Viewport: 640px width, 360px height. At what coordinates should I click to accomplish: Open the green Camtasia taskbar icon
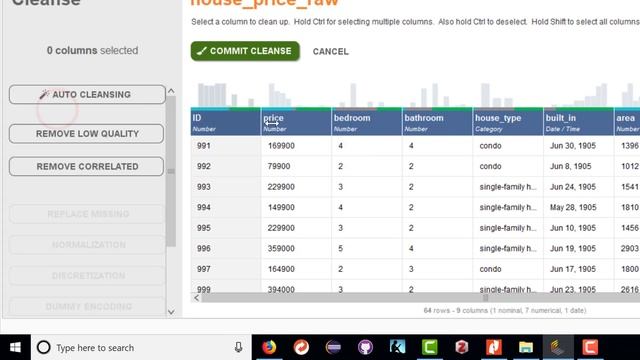(x=430, y=347)
